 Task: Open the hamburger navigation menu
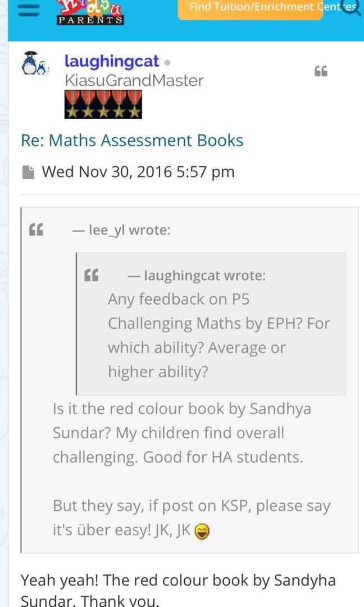click(x=28, y=8)
